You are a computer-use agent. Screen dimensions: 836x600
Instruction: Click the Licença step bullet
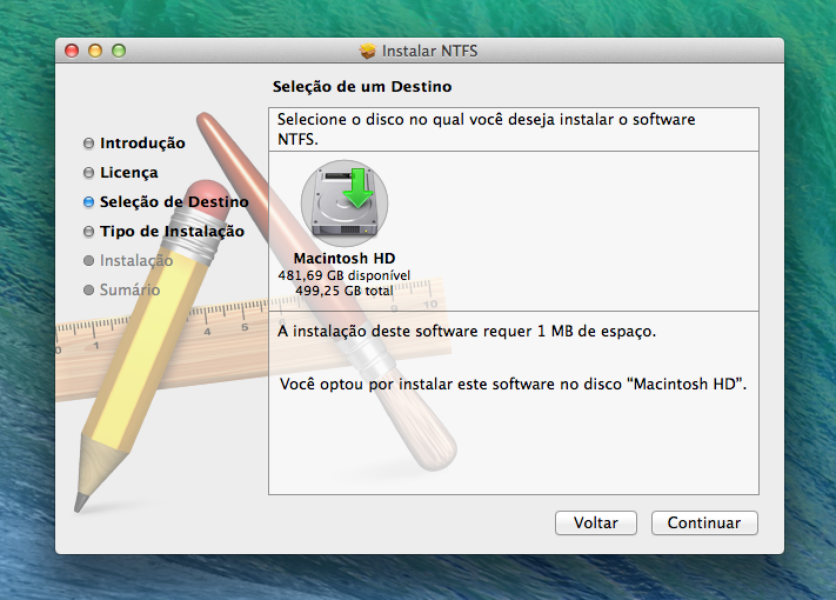(x=89, y=173)
